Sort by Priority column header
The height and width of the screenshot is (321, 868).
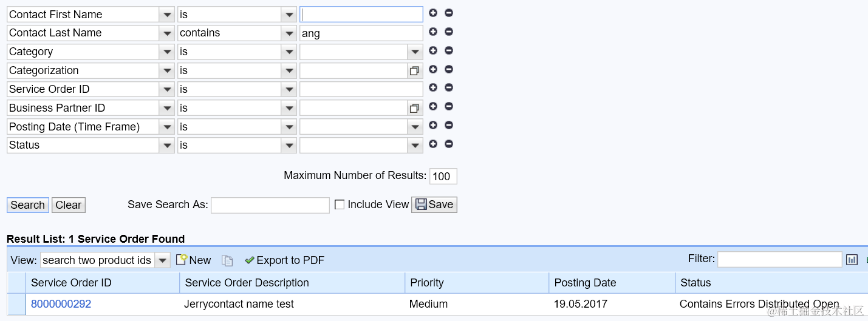[427, 283]
